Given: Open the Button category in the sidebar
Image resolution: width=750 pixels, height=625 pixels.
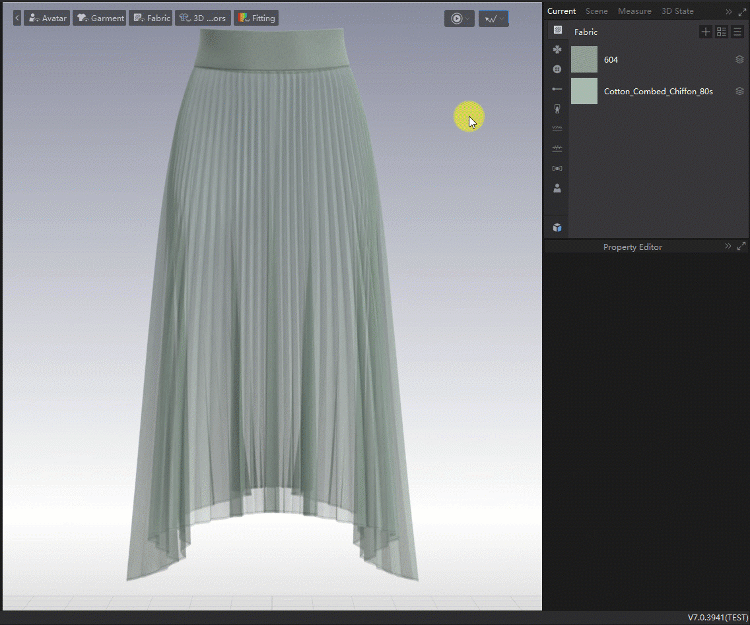Looking at the screenshot, I should click(x=557, y=69).
